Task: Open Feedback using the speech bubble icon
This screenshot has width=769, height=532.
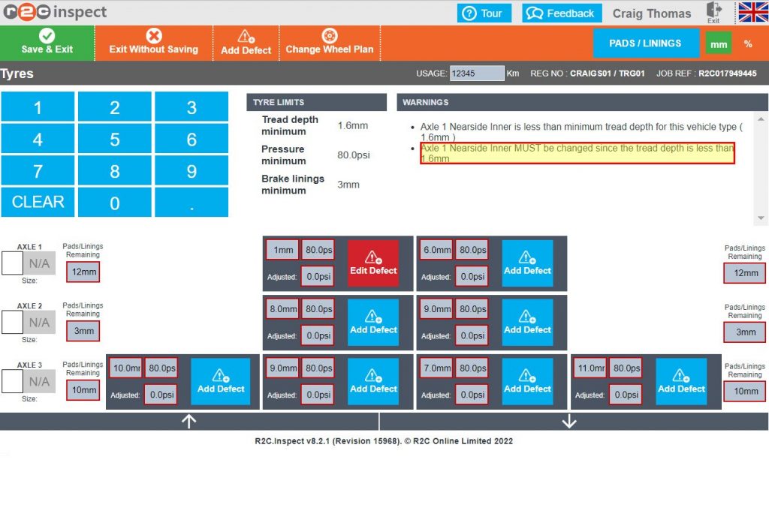Action: click(x=535, y=13)
